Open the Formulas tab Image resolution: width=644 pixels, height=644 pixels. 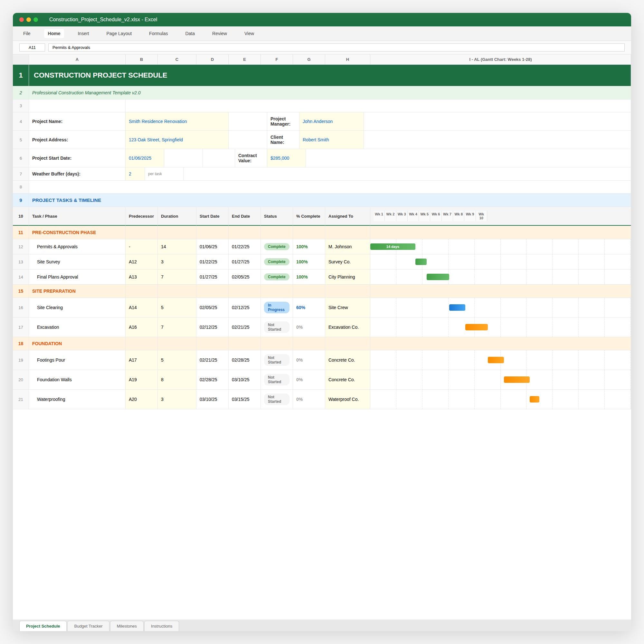point(158,34)
